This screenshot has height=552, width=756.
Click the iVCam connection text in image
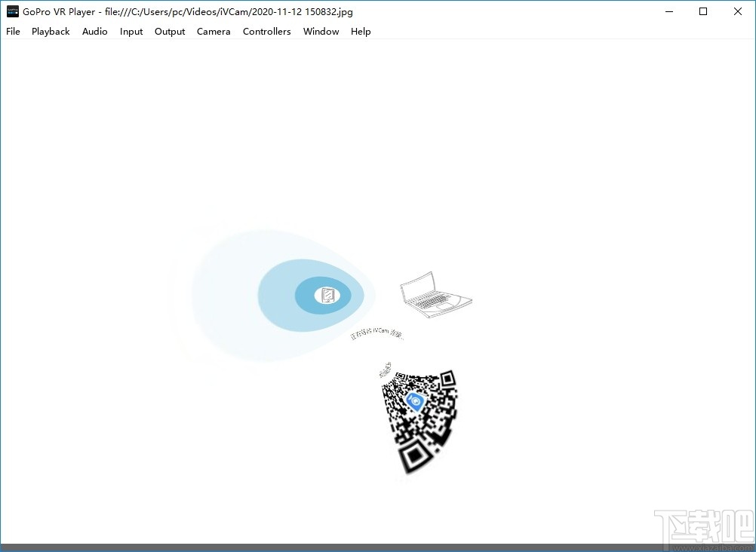click(x=377, y=333)
